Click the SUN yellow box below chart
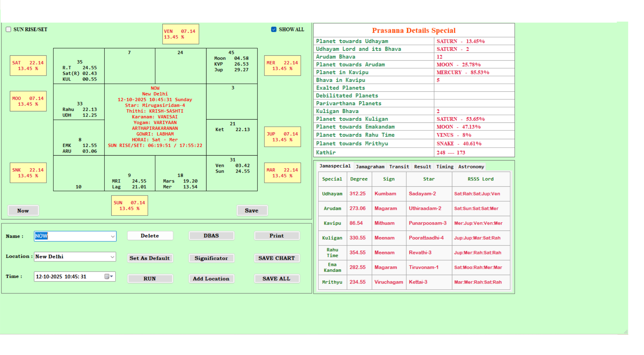This screenshot has width=644, height=355. coord(129,206)
